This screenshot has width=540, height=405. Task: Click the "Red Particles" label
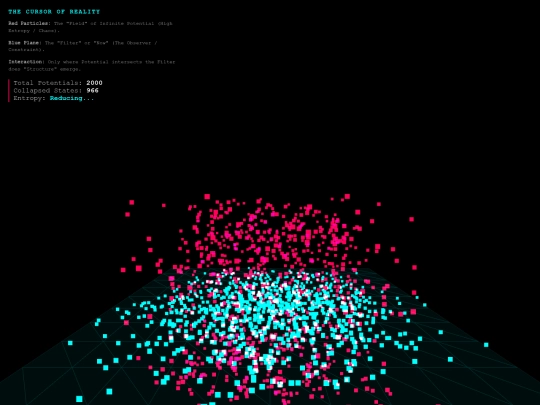(29, 23)
